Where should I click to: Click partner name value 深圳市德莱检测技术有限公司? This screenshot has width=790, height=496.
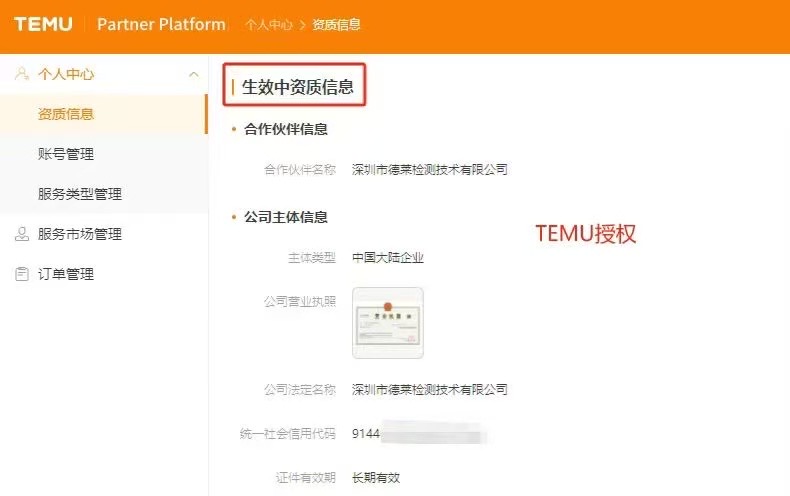click(x=430, y=170)
